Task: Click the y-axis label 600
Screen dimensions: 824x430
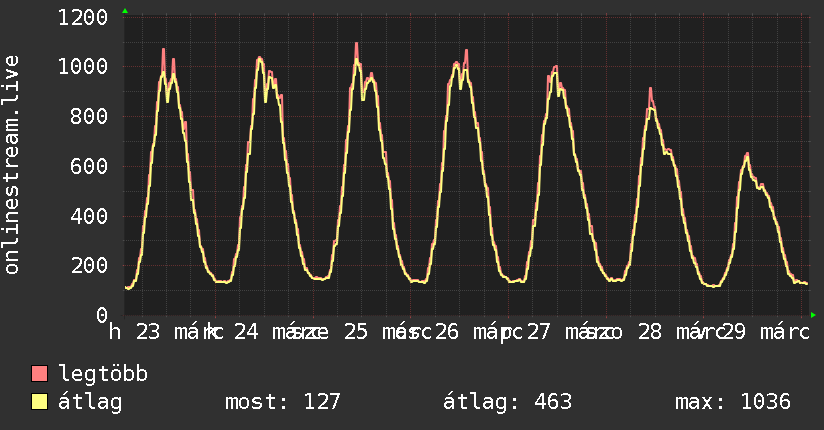Action: pyautogui.click(x=89, y=166)
